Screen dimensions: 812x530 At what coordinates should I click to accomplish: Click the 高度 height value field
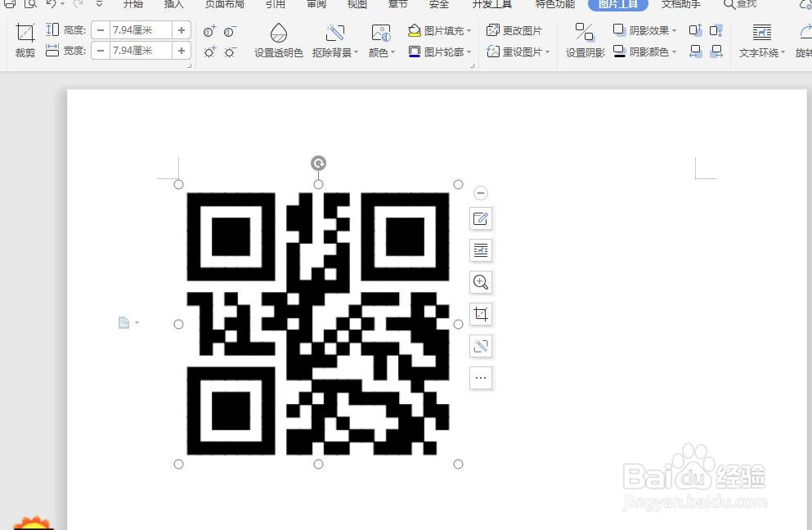tap(141, 30)
